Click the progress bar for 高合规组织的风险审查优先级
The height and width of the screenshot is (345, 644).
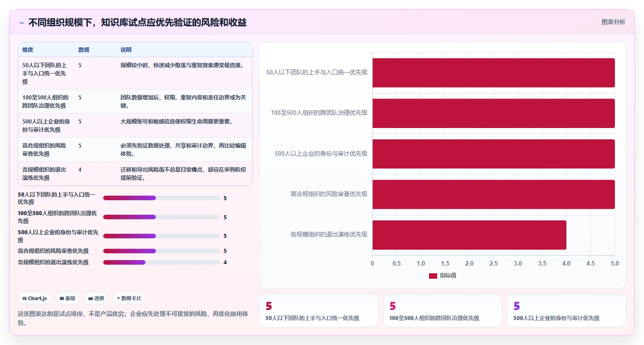point(161,251)
